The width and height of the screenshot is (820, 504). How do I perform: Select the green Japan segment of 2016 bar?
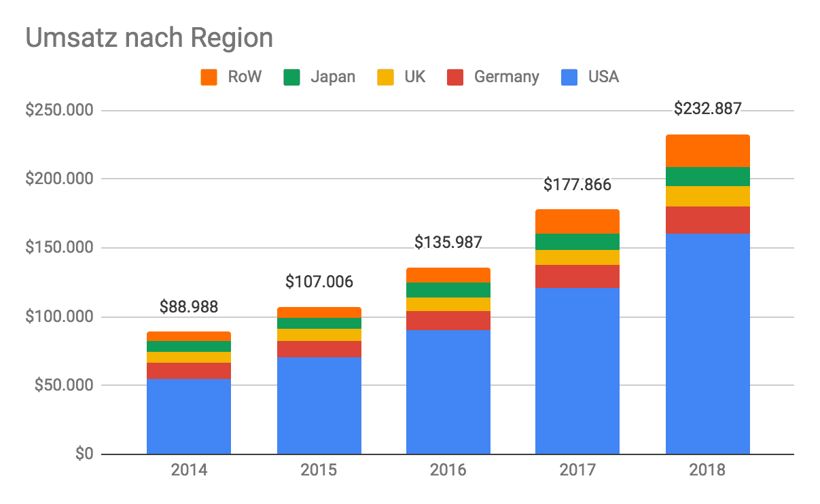tap(448, 290)
